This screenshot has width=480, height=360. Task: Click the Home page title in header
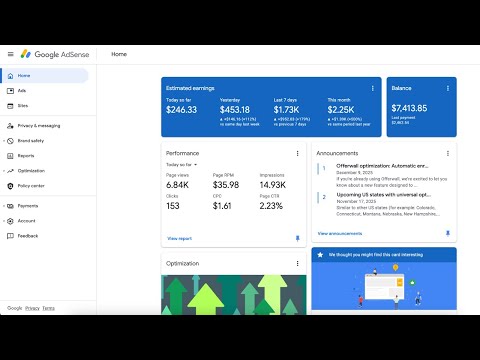click(x=119, y=54)
